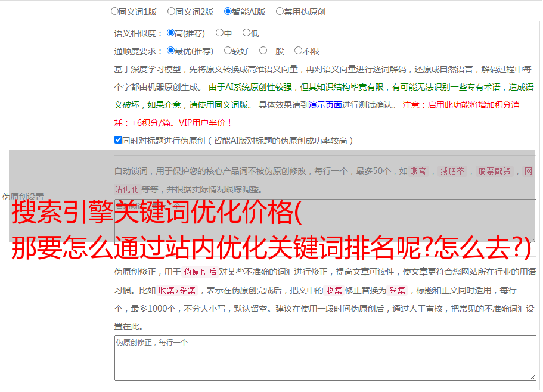Click the 自动锁词 textarea
Viewport: 543px width, 392px height.
coord(325,222)
